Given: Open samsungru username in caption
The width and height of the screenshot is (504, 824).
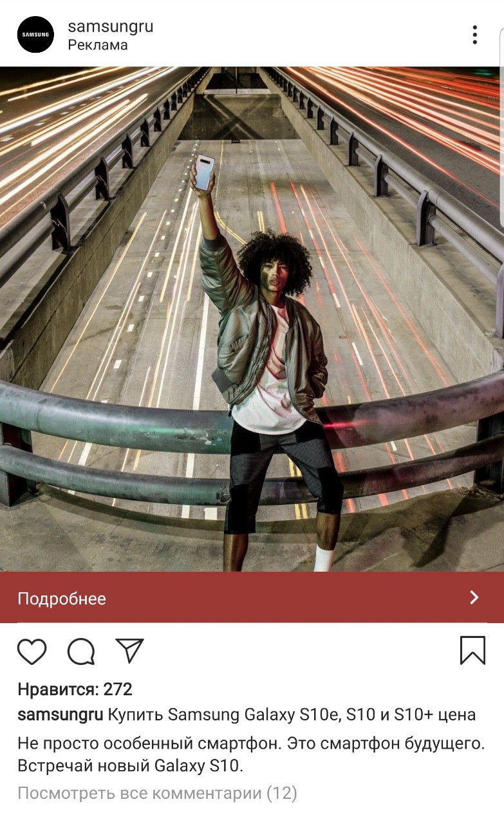Looking at the screenshot, I should pyautogui.click(x=61, y=715).
